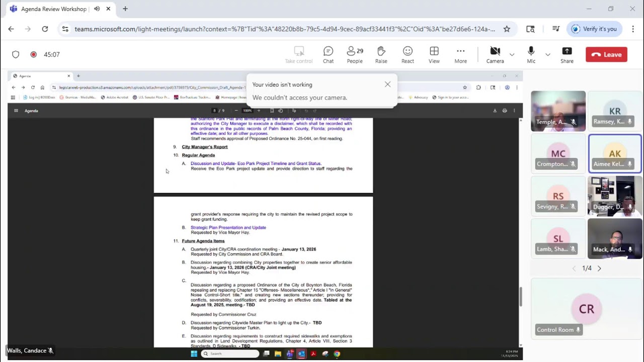Expand camera options dropdown arrow
The width and height of the screenshot is (644, 362).
(512, 54)
